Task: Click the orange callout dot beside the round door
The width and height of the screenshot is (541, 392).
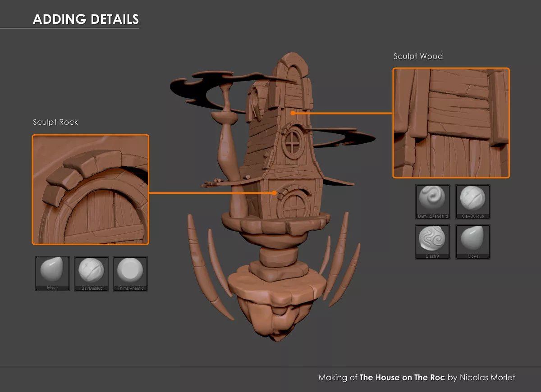Action: (275, 193)
